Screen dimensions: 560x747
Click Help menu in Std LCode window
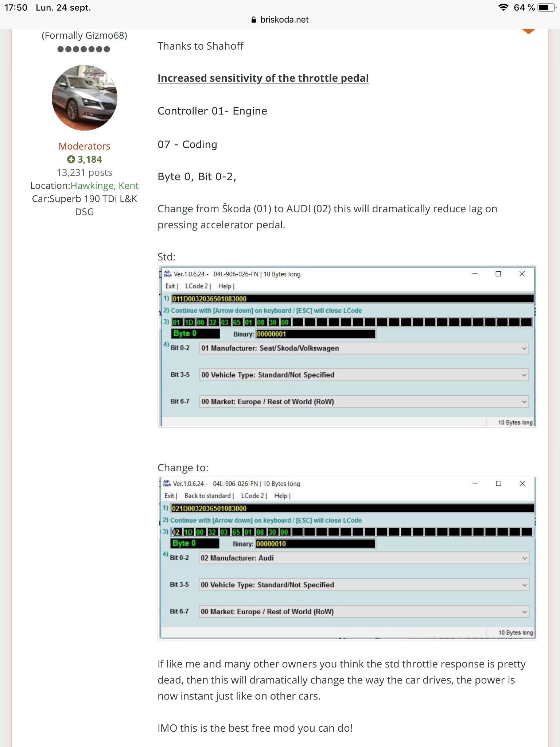[x=225, y=286]
